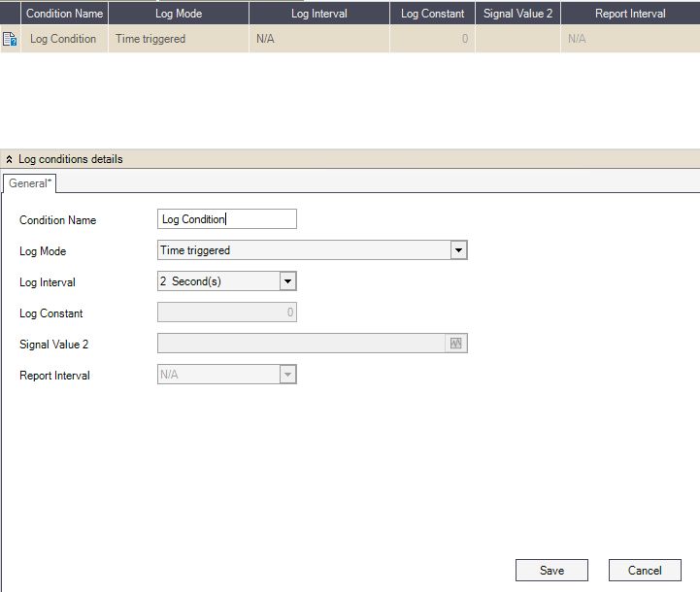The height and width of the screenshot is (592, 700).
Task: Click the Signal Value 2 column header
Action: click(517, 14)
